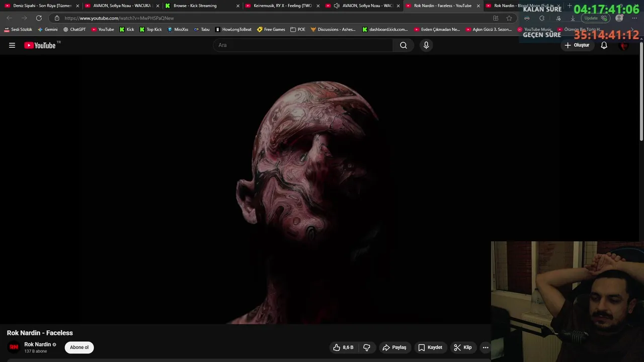Open browser Settings and more menu

point(634,18)
